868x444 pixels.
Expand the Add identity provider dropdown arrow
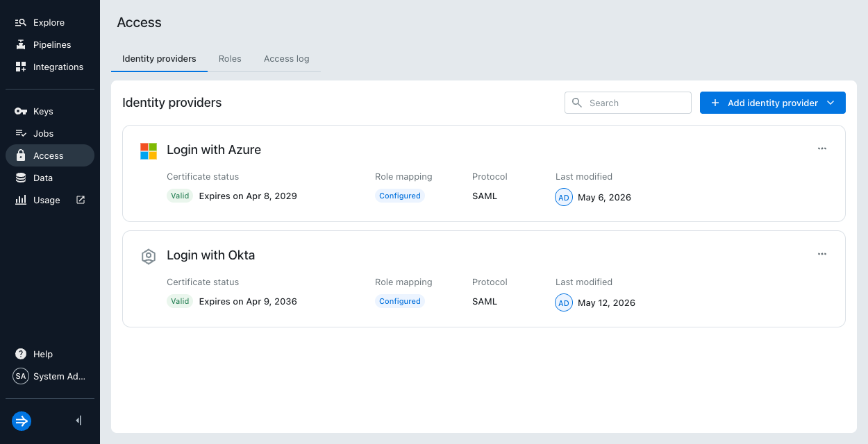831,103
